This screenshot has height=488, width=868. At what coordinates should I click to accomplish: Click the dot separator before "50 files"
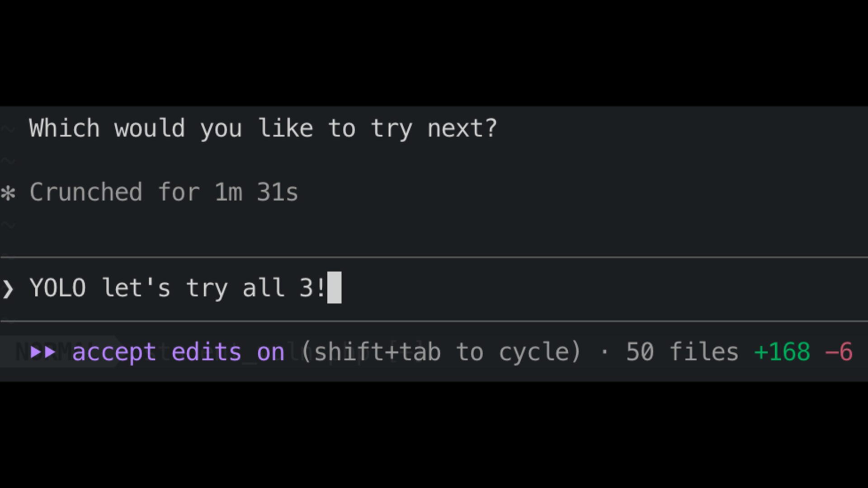(x=604, y=352)
